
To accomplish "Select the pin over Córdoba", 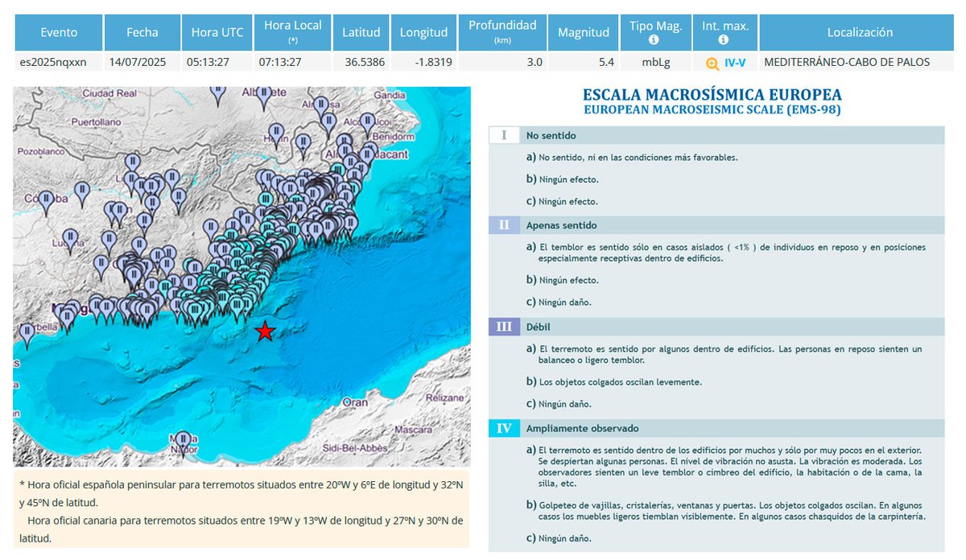I will tap(47, 203).
